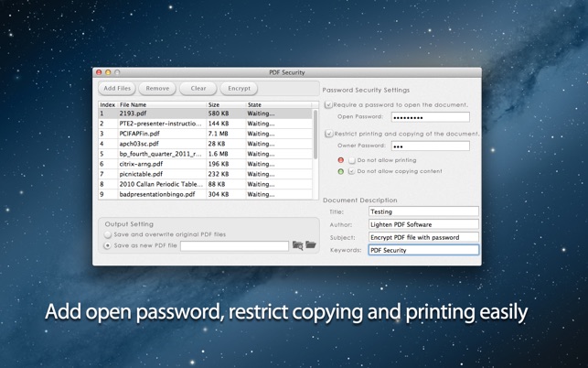Viewport: 588px width, 368px height.
Task: Enable Do not allow printing
Action: (x=352, y=160)
